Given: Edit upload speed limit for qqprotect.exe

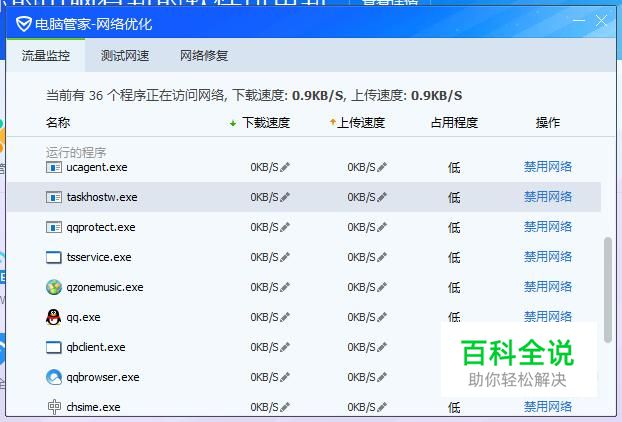Looking at the screenshot, I should (x=382, y=227).
